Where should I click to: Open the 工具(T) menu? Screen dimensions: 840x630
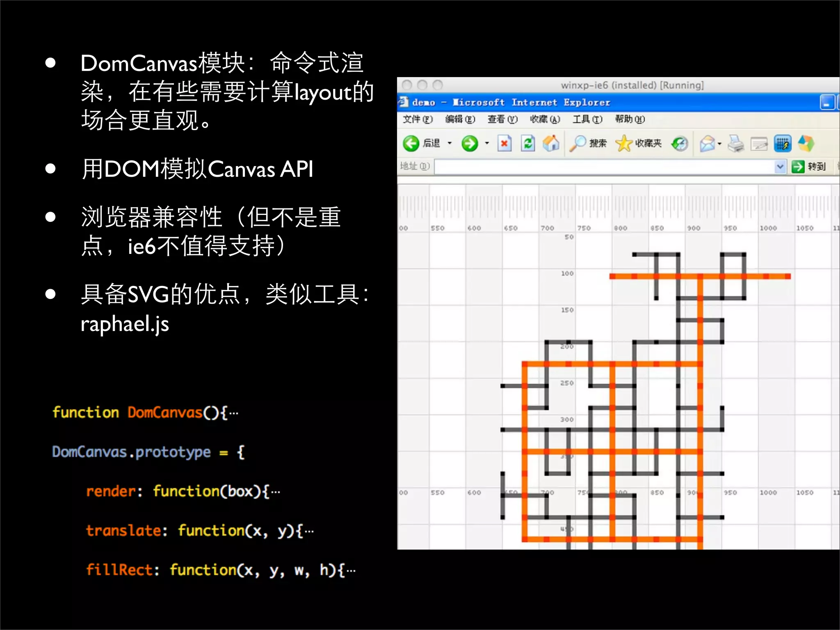tap(587, 119)
